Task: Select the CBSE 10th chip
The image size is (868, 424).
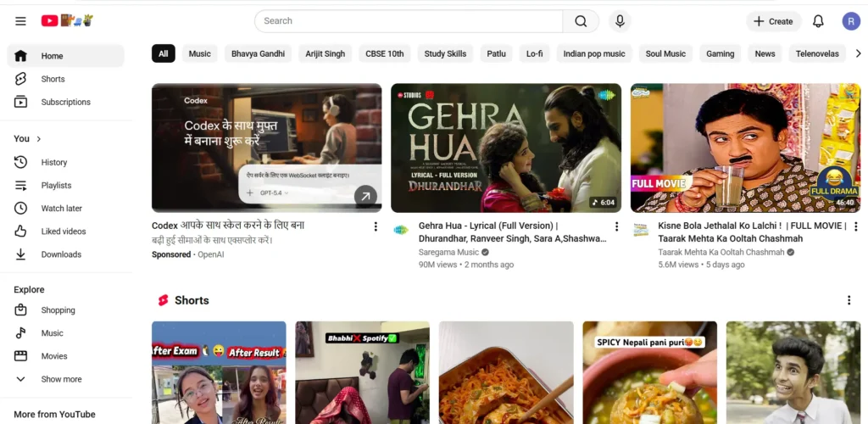Action: (385, 53)
